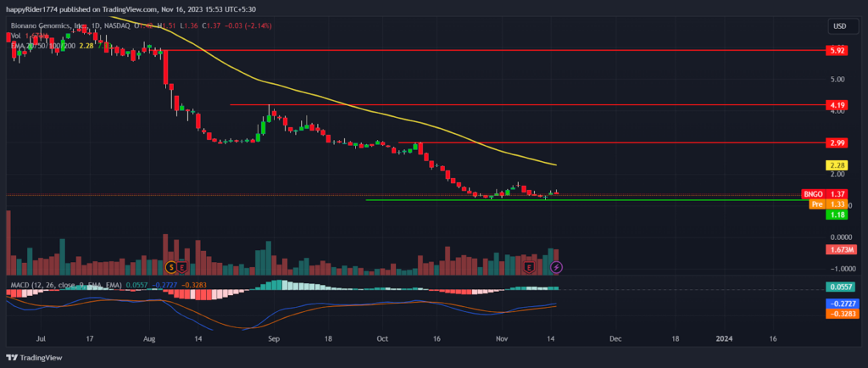The image size is (868, 368).
Task: Select the 4.19 resistance price label
Action: click(836, 104)
